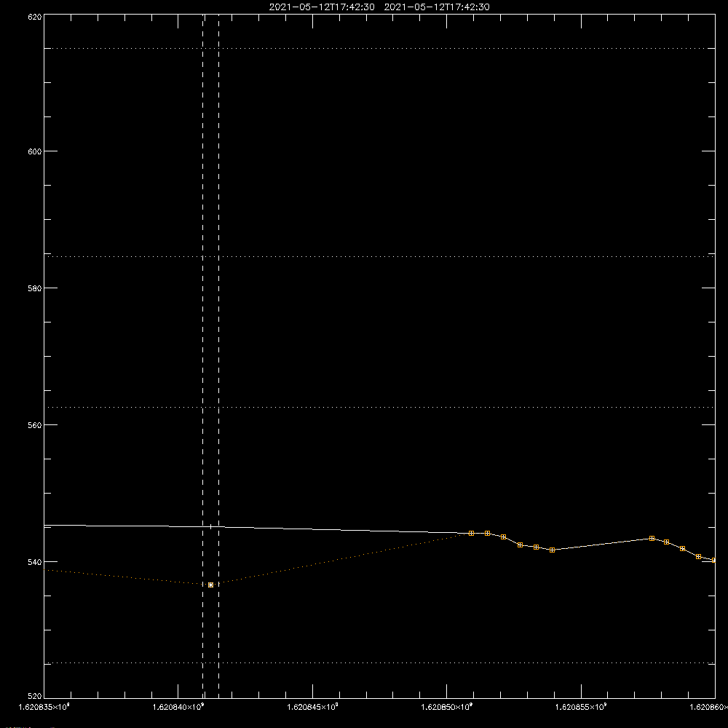Click the x-axis label 1.620855×10⁹

coord(581,707)
